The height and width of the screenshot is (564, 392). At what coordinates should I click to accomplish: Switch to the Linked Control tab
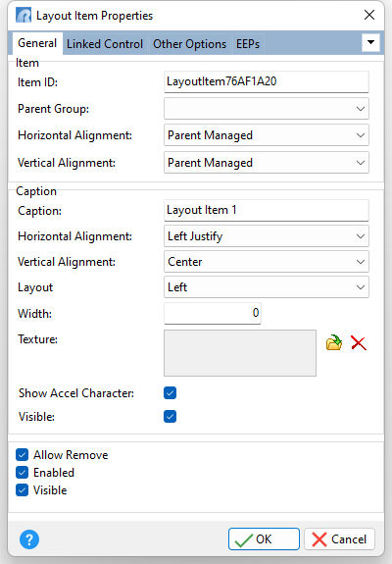coord(105,44)
